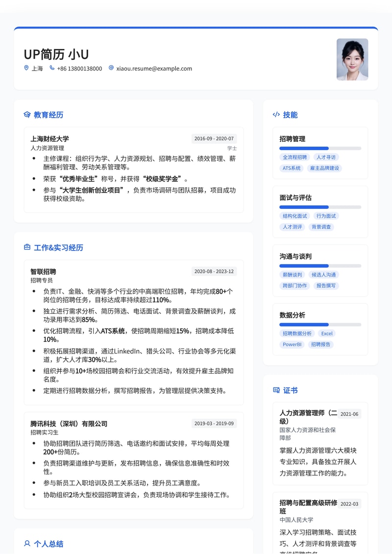Select the PowerBI tag under 数据分析
This screenshot has height=554, width=392.
[x=292, y=344]
